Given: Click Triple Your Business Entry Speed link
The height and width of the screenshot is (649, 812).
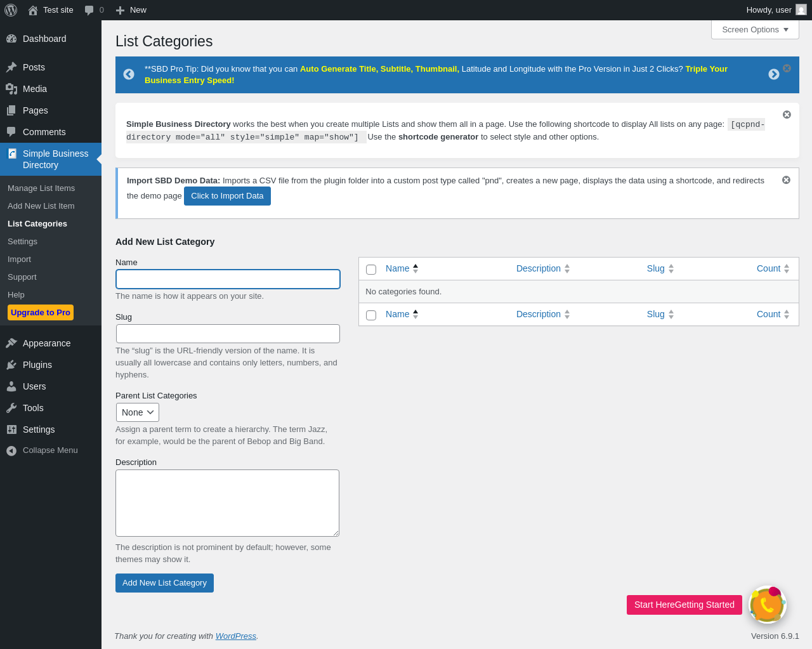Looking at the screenshot, I should click(x=436, y=75).
